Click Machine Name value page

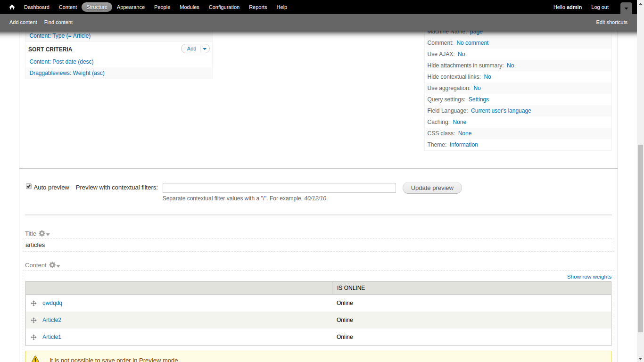[476, 32]
